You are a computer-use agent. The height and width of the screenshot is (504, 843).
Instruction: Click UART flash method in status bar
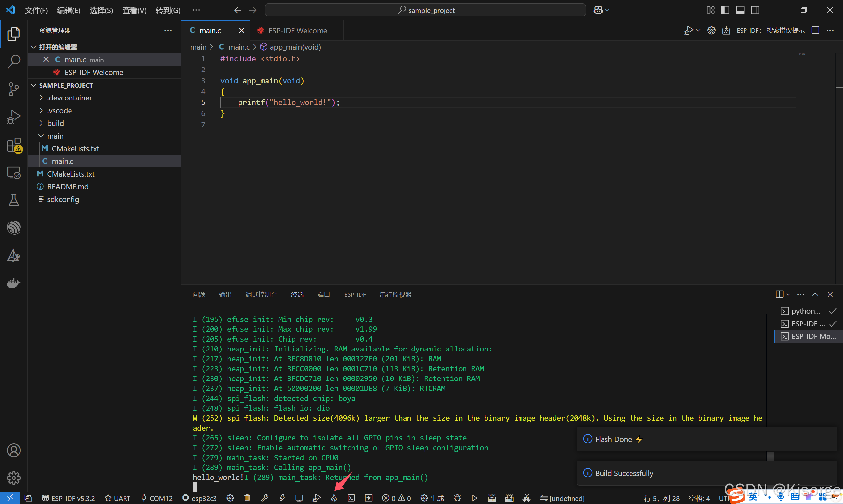pyautogui.click(x=118, y=498)
